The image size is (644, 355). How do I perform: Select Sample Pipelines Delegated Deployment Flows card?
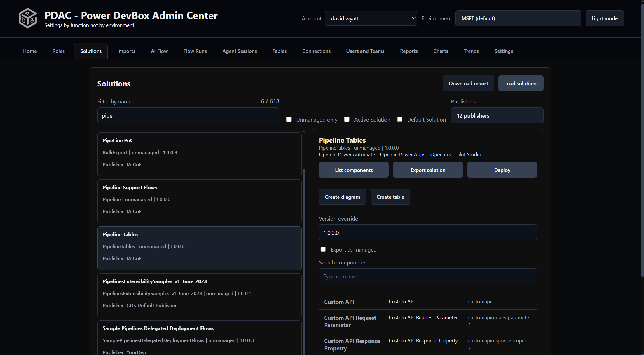coord(199,338)
